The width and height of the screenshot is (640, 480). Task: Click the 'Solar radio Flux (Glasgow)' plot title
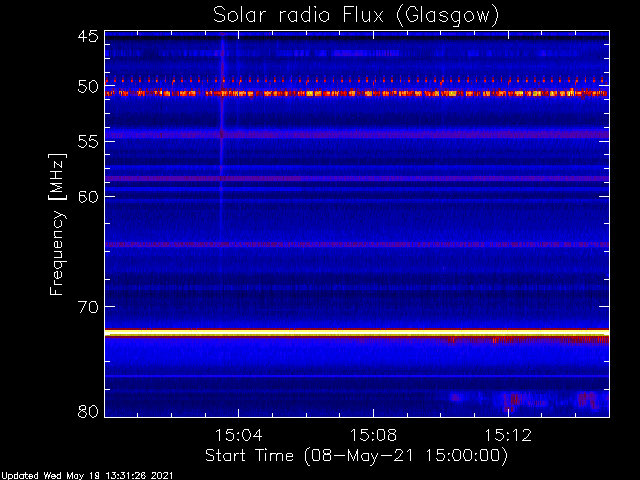[x=356, y=16]
